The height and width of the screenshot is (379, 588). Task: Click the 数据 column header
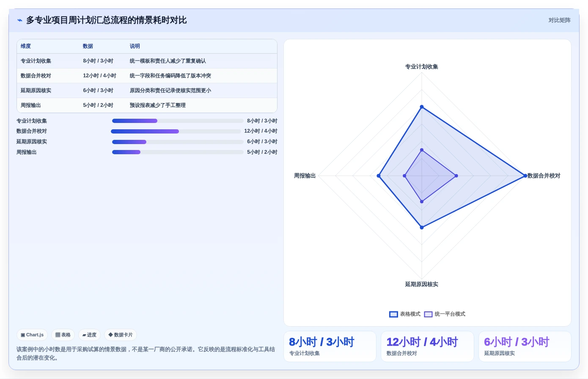[88, 46]
